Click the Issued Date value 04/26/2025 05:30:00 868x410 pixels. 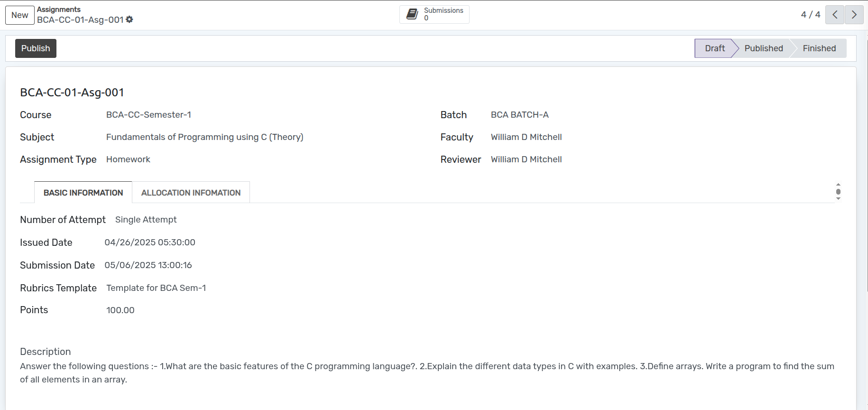[x=150, y=242]
